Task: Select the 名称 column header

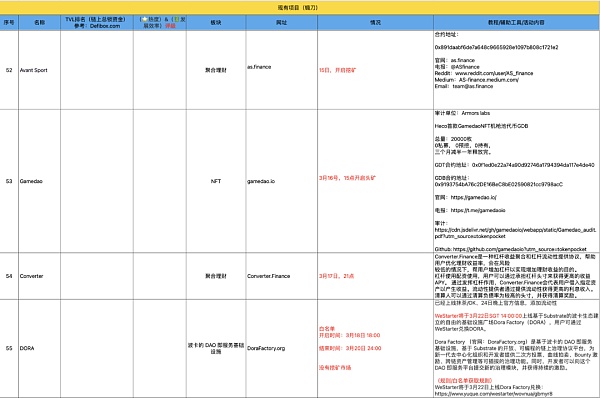Action: tap(39, 23)
